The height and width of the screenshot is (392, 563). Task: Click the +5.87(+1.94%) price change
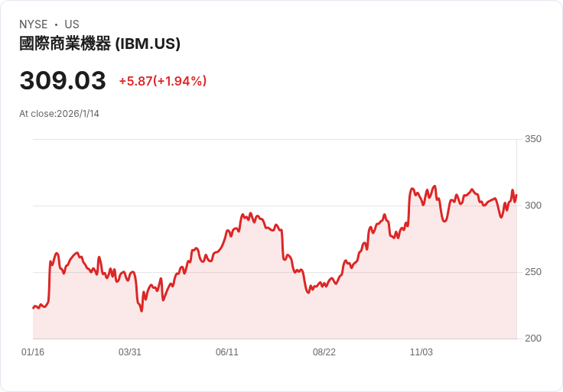(163, 81)
